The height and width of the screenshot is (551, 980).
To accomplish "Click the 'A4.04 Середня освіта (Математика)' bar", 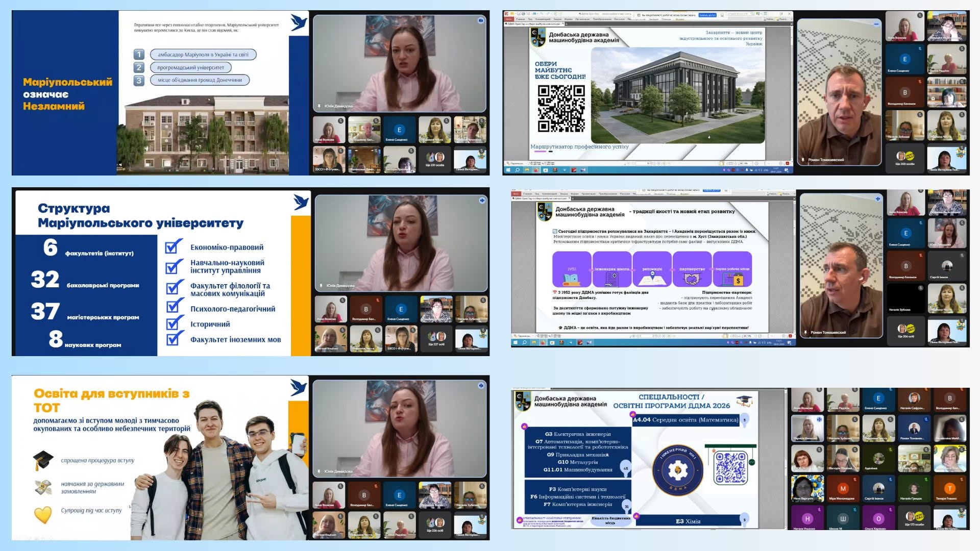I will tap(685, 420).
